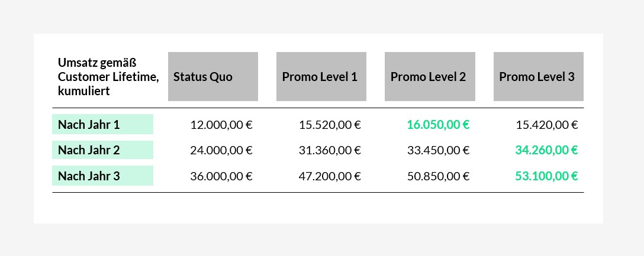
Task: Select the Promo Level 2 header
Action: (430, 77)
